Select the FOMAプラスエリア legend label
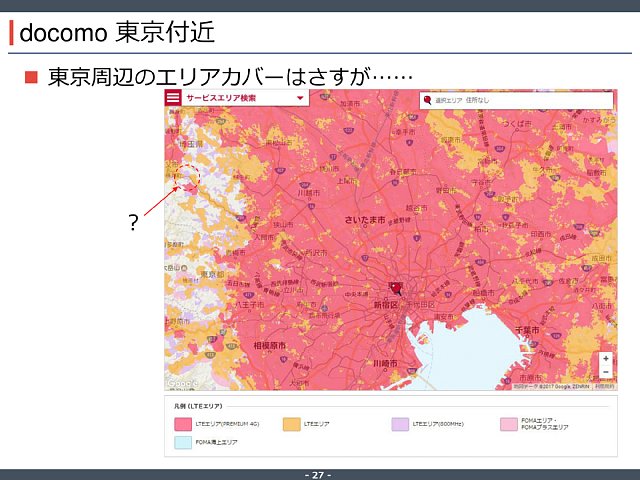640x480 pixels. coord(544,427)
